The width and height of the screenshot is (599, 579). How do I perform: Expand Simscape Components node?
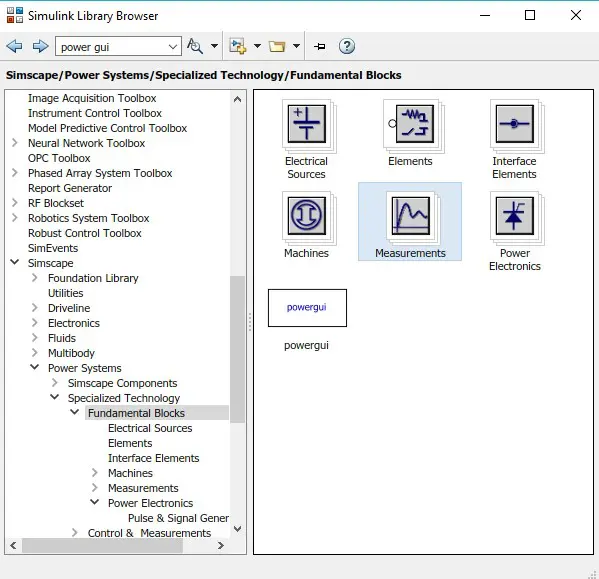coord(55,383)
